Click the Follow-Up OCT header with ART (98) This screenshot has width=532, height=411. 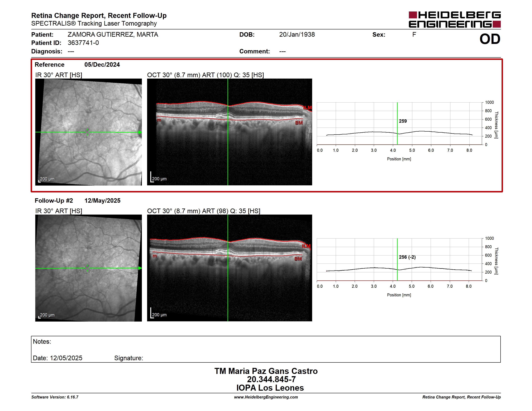tap(204, 211)
